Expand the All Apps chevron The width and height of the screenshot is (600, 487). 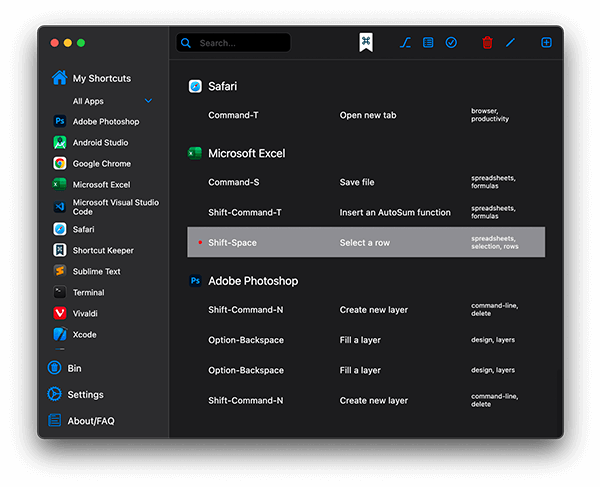tap(148, 101)
